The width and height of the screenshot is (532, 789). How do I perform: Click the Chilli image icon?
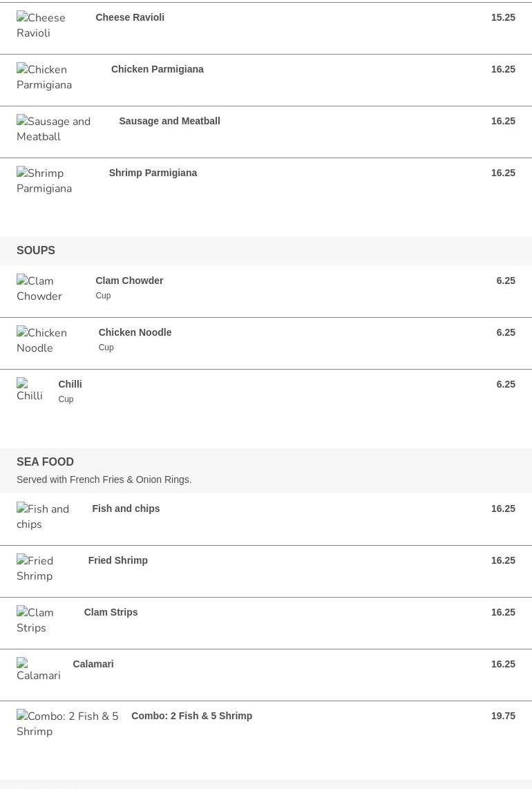[x=30, y=390]
